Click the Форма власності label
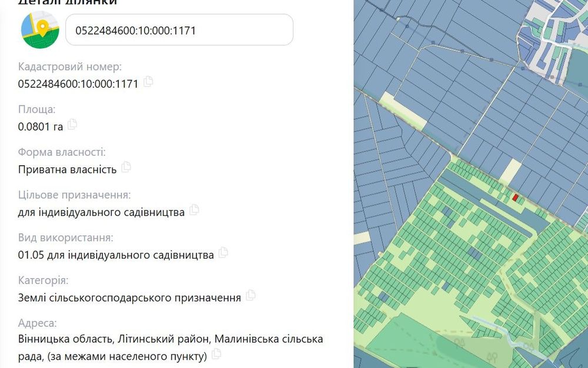The width and height of the screenshot is (588, 368). (62, 152)
